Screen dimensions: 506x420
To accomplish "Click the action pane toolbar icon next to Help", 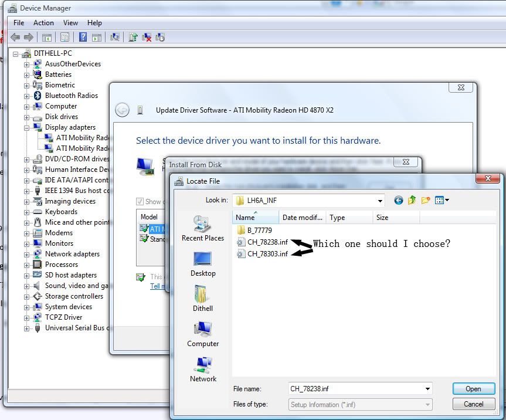I will 97,38.
